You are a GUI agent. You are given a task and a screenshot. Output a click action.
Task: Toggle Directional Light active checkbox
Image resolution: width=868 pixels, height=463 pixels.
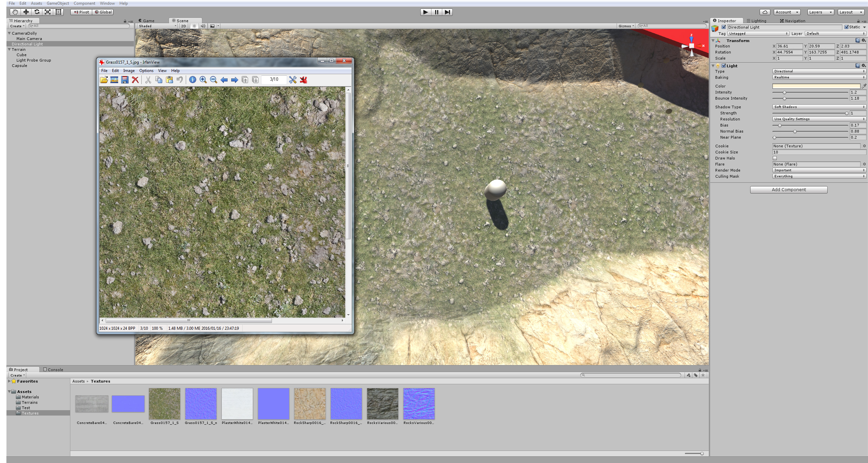click(724, 27)
